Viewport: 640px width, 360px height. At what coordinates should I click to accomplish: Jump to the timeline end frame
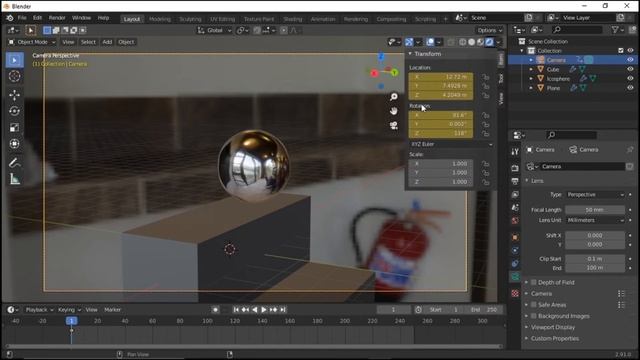[283, 310]
